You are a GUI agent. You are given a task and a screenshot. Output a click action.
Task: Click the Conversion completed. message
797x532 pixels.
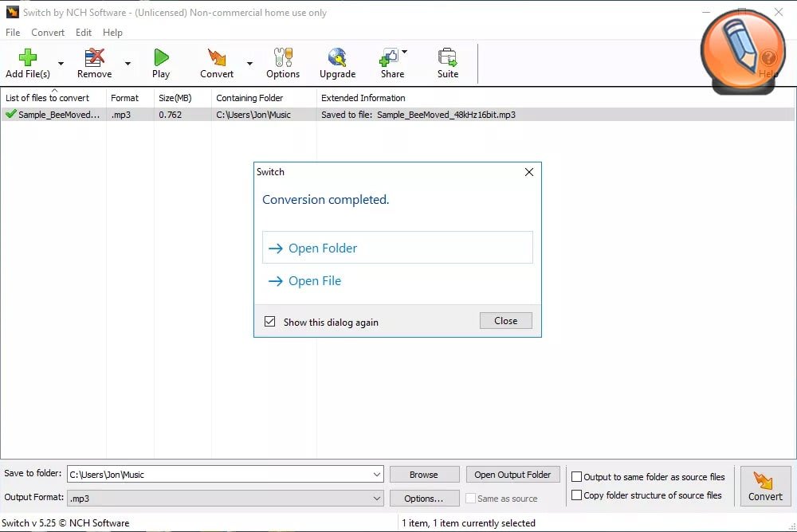coord(326,200)
